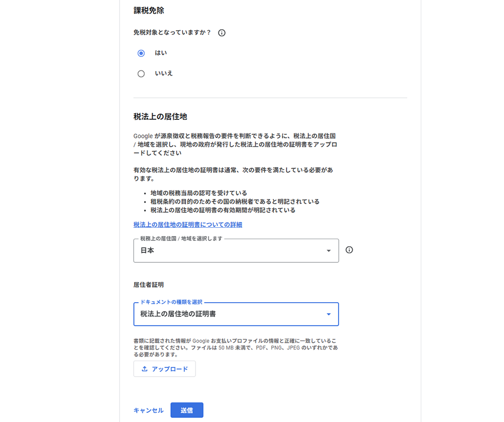Click the 日本 value in residence country field

coord(148,250)
